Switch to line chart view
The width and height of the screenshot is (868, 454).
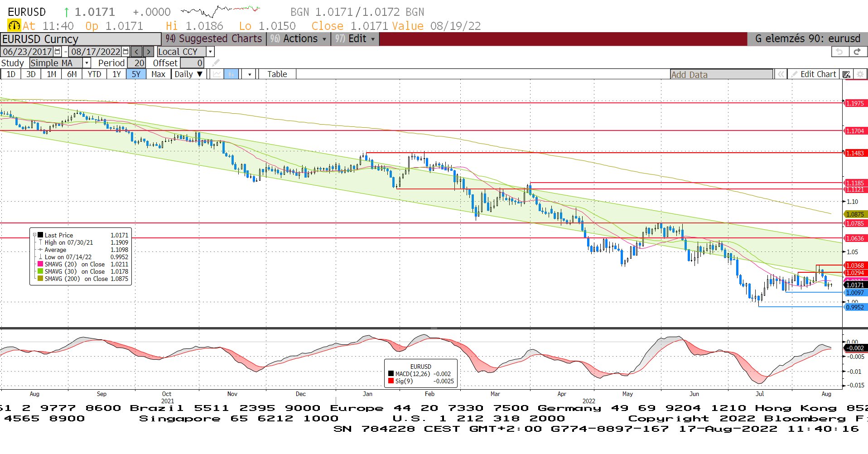click(x=217, y=74)
